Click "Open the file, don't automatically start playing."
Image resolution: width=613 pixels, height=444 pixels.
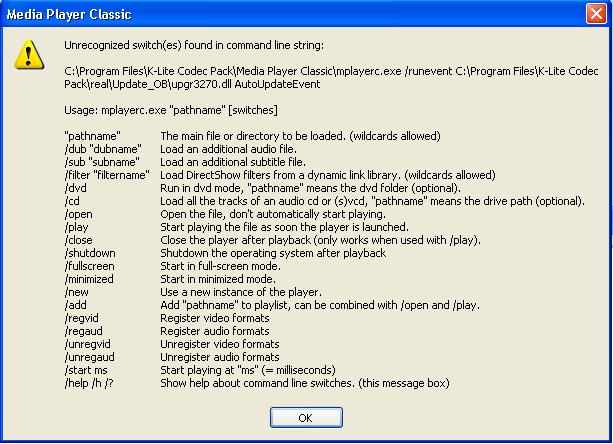tap(273, 214)
